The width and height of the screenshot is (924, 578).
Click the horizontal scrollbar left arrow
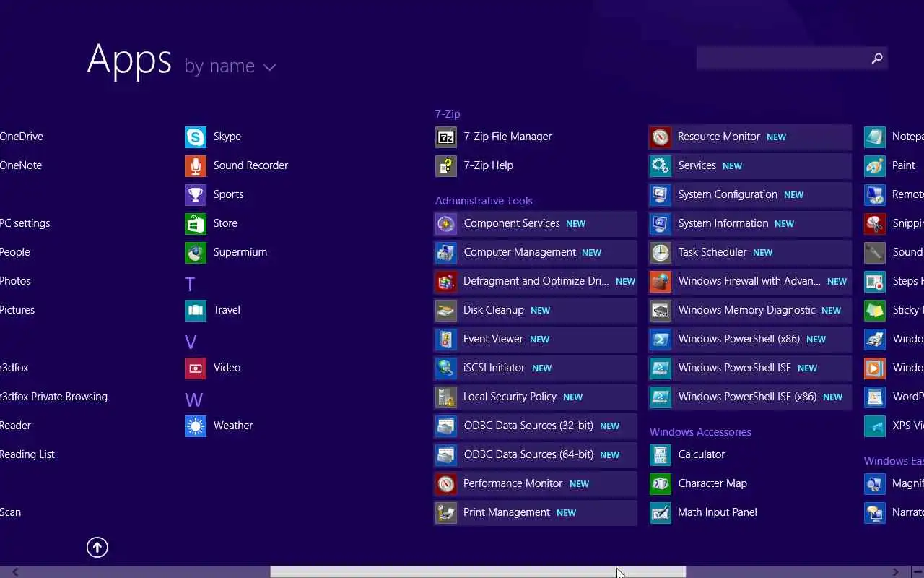pyautogui.click(x=15, y=571)
